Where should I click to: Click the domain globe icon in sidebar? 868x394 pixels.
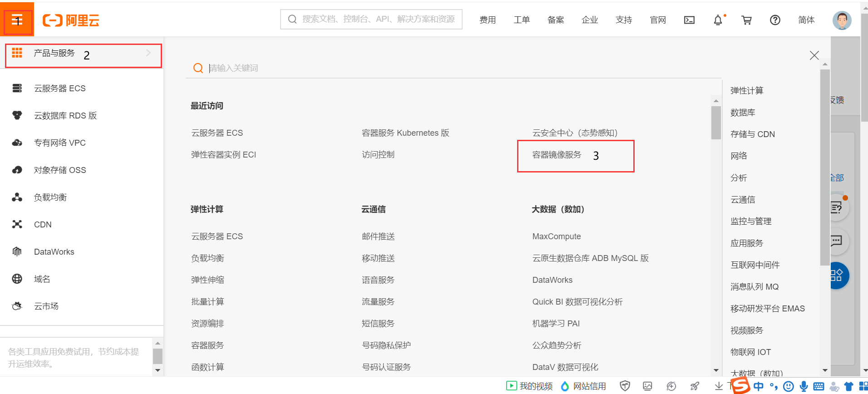click(17, 279)
